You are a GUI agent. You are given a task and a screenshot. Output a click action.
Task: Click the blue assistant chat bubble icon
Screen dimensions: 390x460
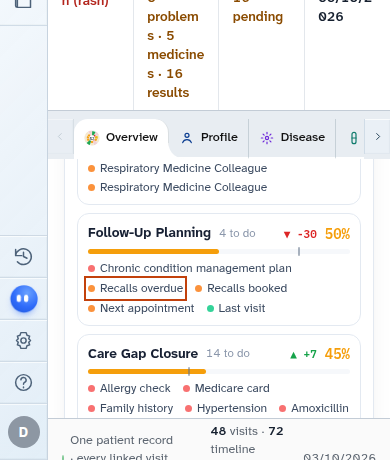point(24,299)
